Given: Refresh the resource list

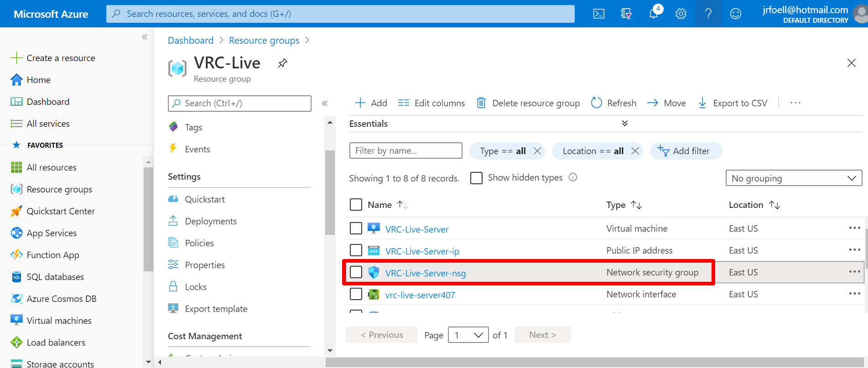Looking at the screenshot, I should coord(613,103).
